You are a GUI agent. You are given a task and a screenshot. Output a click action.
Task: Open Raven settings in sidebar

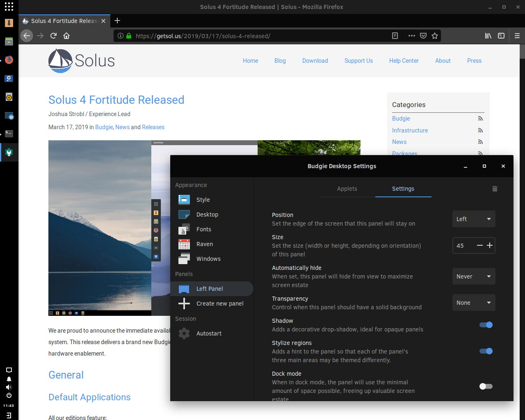point(212,244)
